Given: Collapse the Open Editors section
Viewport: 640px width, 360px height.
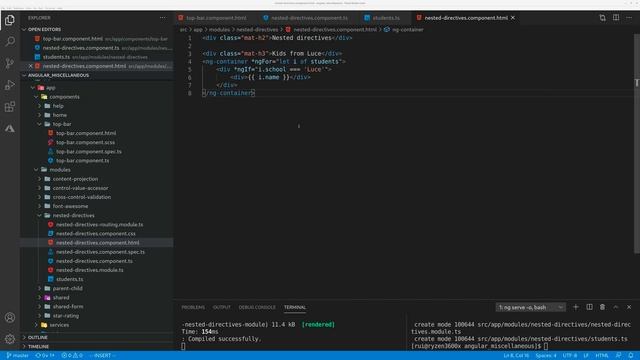Looking at the screenshot, I should click(97, 29).
